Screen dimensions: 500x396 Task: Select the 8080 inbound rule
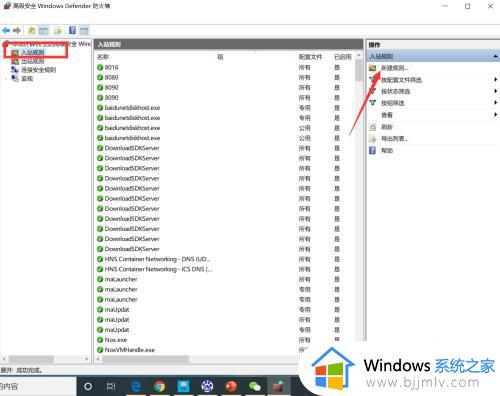click(x=112, y=77)
